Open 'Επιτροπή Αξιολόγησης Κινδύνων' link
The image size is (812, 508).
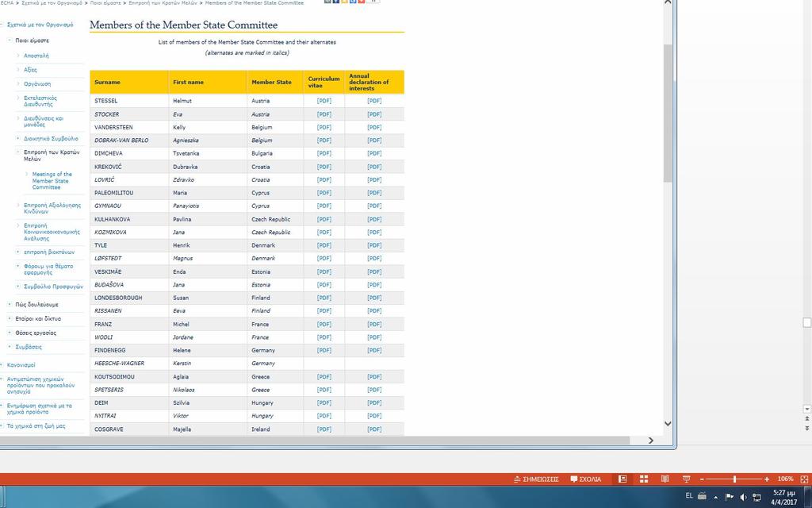(52, 209)
